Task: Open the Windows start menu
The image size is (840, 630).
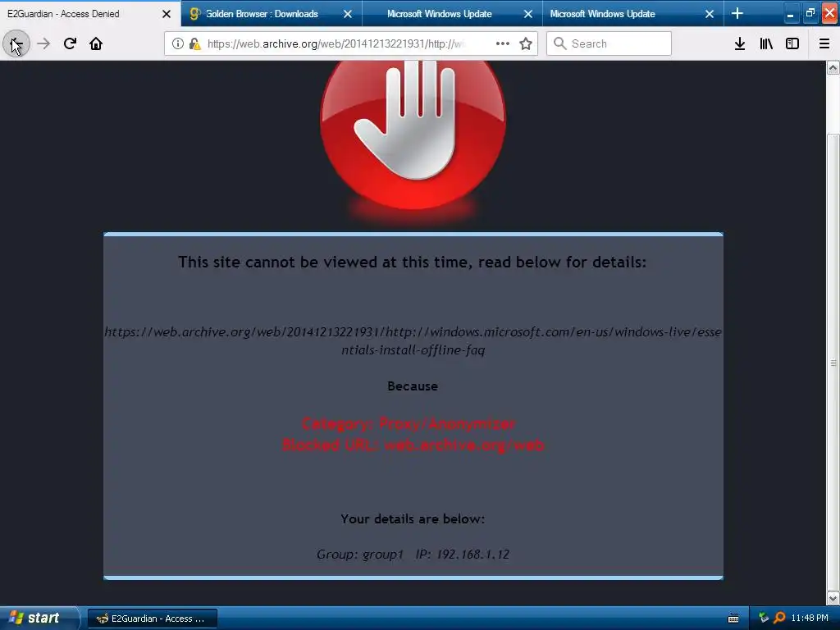Action: click(x=39, y=619)
